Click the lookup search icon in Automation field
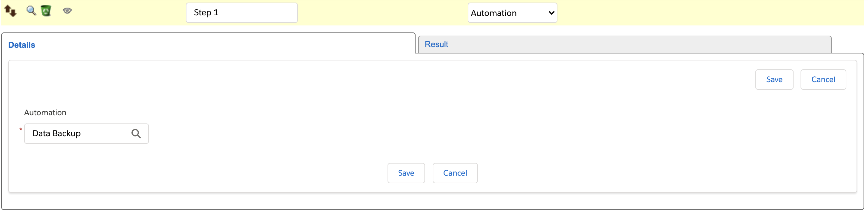This screenshot has height=210, width=868. (x=136, y=134)
